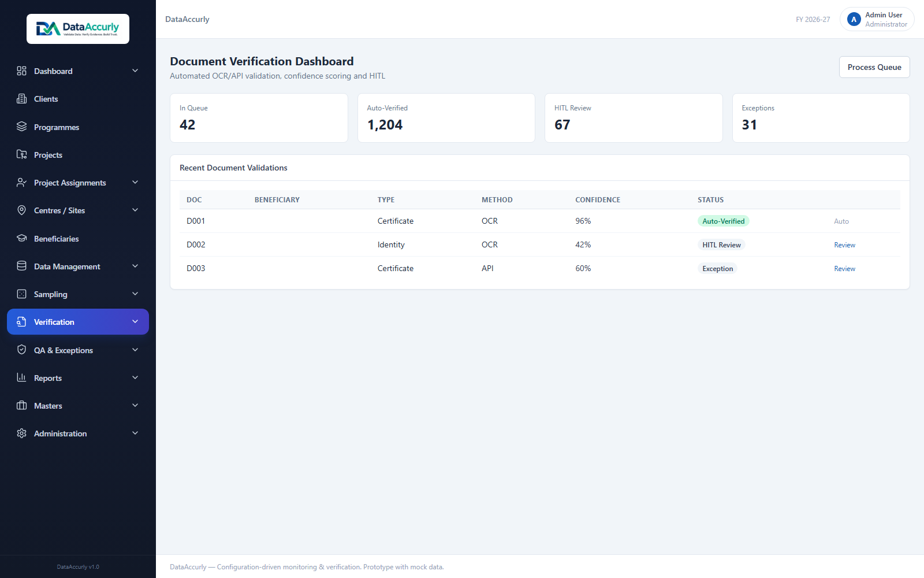
Task: Select the Verification menu label
Action: [x=54, y=322]
